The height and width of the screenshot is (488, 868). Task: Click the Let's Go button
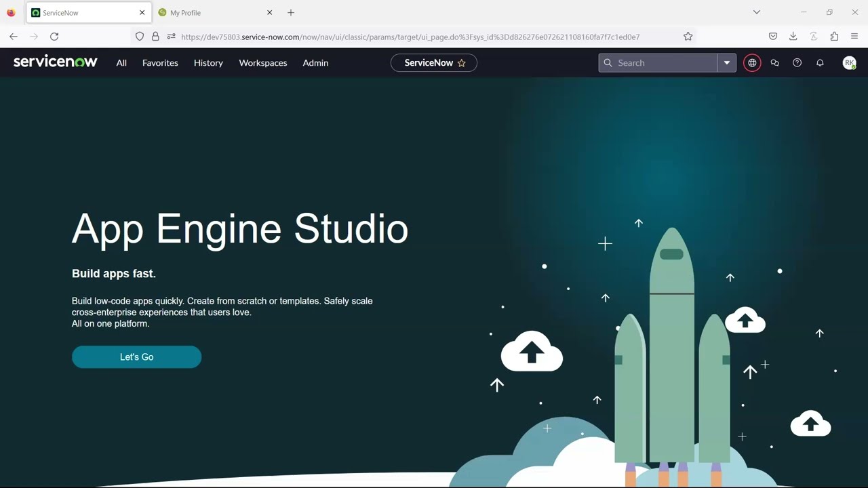[136, 357]
